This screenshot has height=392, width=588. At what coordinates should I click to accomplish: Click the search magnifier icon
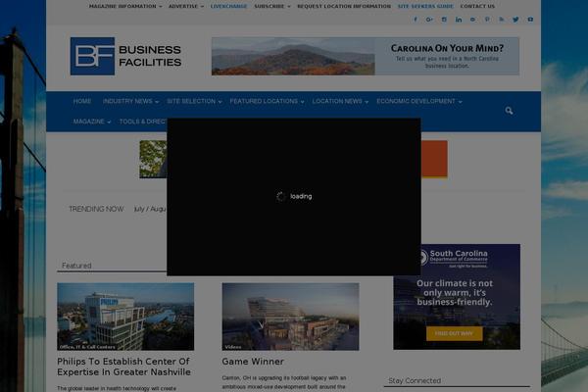tap(509, 111)
